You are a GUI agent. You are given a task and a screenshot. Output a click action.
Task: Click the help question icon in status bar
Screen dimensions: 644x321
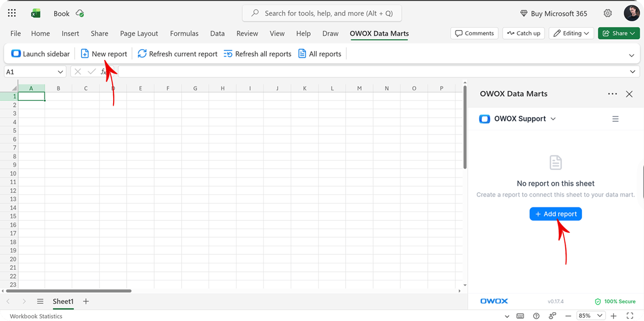click(x=536, y=316)
